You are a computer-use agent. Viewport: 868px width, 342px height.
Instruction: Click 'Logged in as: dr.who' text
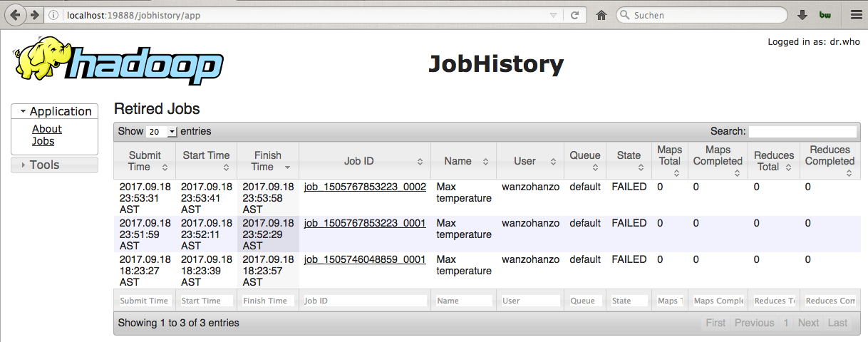(814, 42)
